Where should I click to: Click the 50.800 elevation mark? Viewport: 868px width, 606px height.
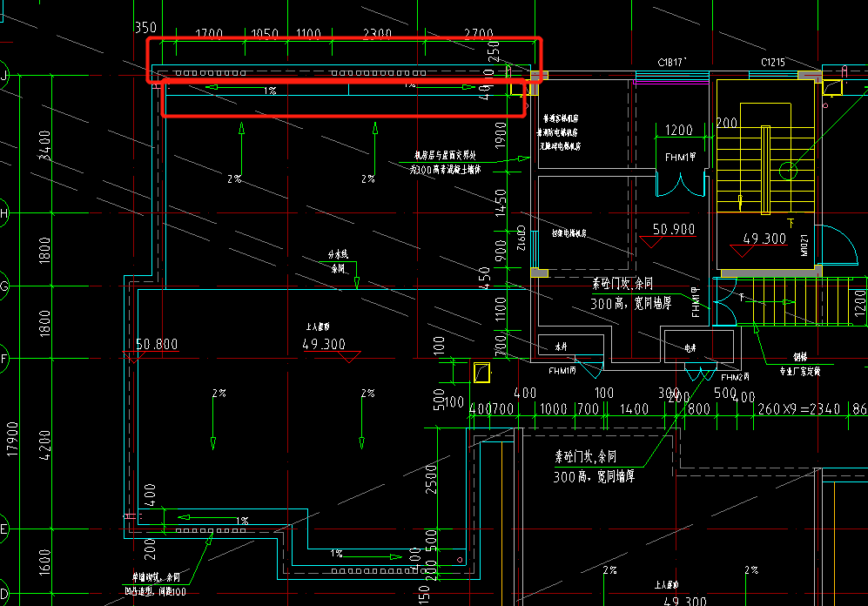(x=157, y=344)
